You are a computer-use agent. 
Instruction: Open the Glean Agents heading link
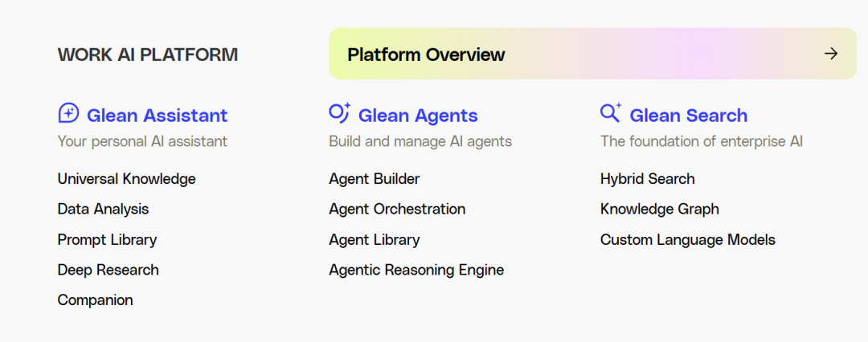(x=418, y=116)
